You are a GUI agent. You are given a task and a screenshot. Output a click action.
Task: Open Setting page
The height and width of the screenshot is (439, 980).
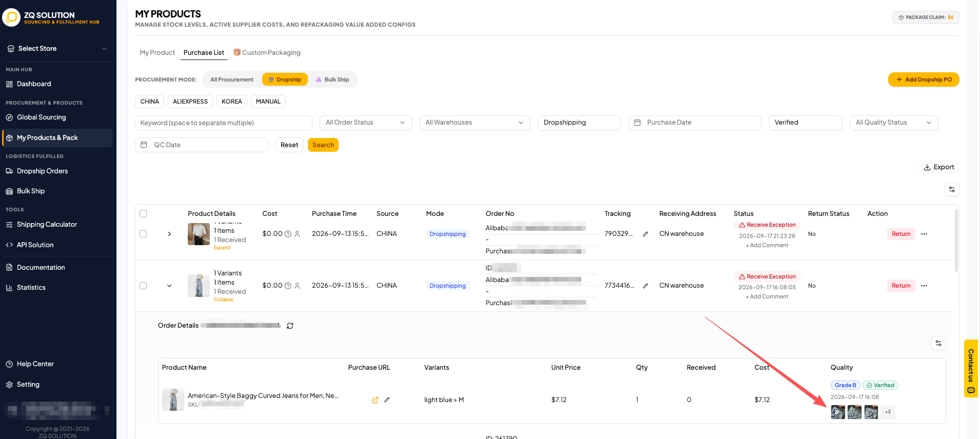click(28, 385)
